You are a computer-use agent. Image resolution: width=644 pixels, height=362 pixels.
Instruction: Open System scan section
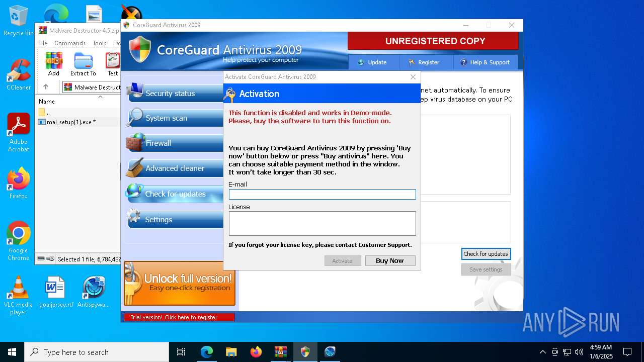click(x=174, y=118)
